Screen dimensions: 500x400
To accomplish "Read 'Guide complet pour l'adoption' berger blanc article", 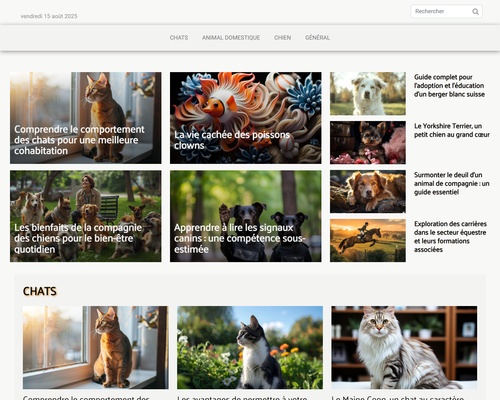I will click(x=449, y=86).
